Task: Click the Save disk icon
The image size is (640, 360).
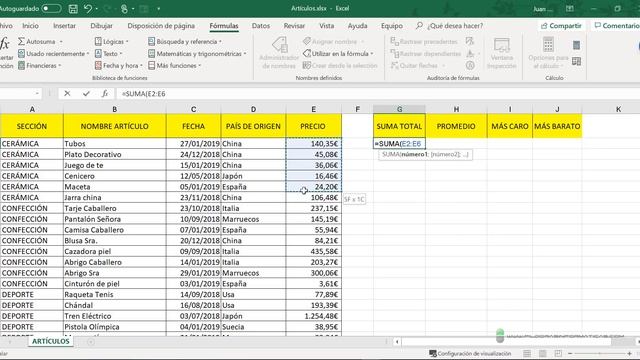Action: click(x=73, y=9)
